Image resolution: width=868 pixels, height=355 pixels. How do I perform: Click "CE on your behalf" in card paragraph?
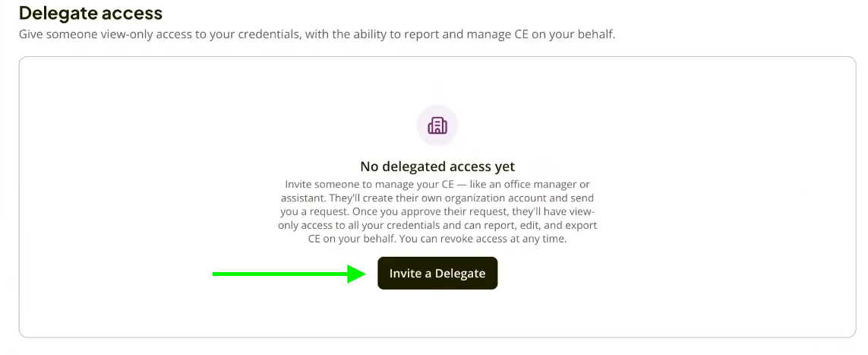point(347,240)
